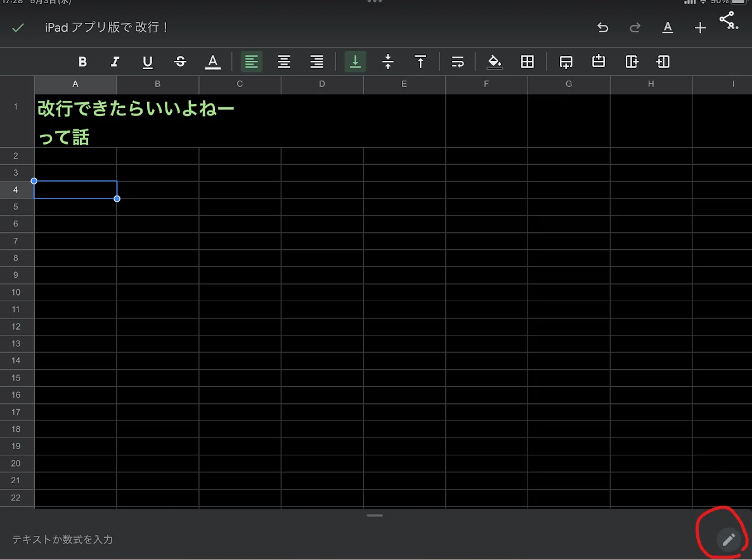The width and height of the screenshot is (752, 560).
Task: Tap the pencil edit button
Action: [729, 539]
